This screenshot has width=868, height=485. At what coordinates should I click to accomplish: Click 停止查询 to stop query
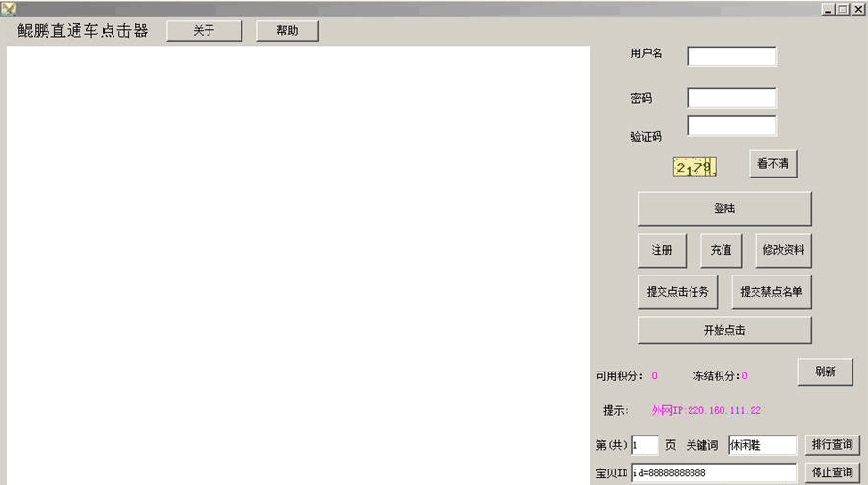(x=832, y=473)
